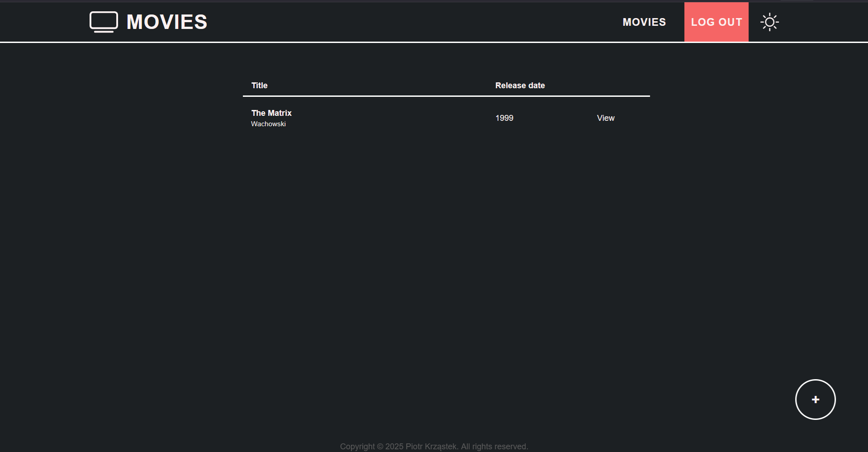Click The Matrix movie title
The height and width of the screenshot is (452, 868).
(271, 113)
